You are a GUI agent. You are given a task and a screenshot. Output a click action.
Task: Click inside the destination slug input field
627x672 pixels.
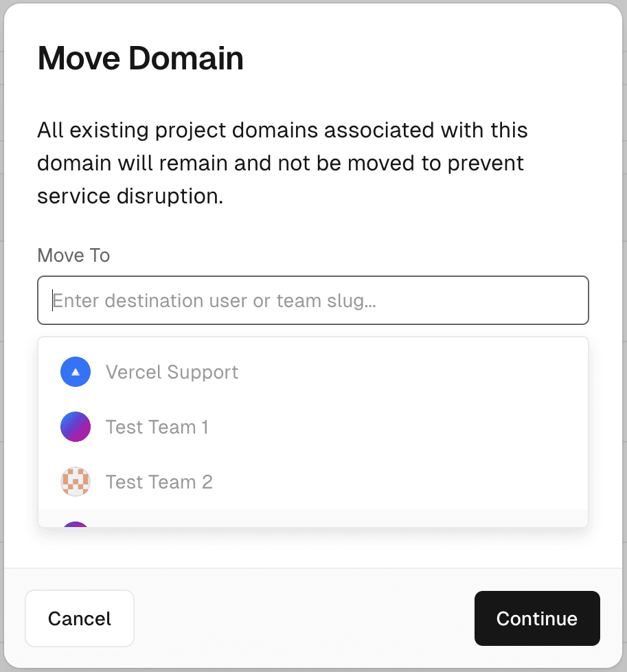pos(312,300)
